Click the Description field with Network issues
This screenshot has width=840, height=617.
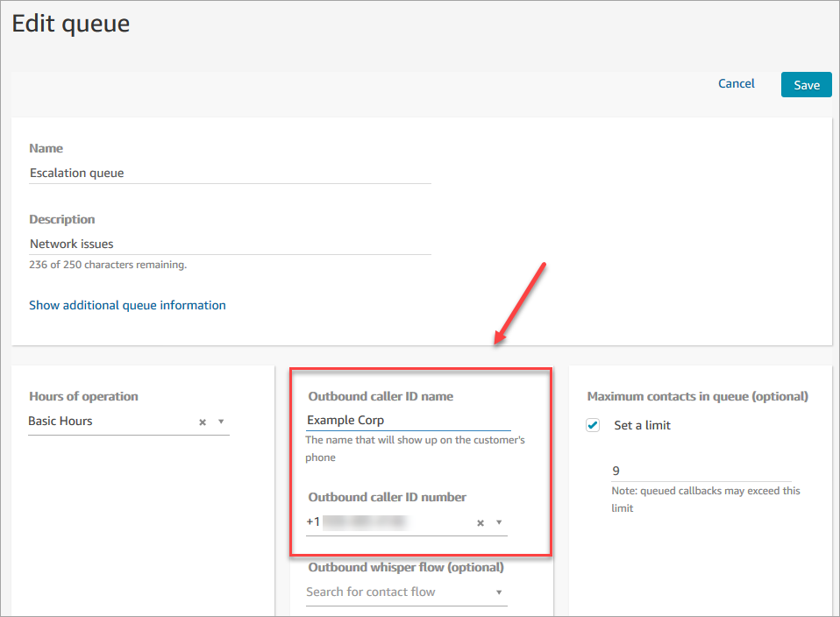[x=228, y=245]
